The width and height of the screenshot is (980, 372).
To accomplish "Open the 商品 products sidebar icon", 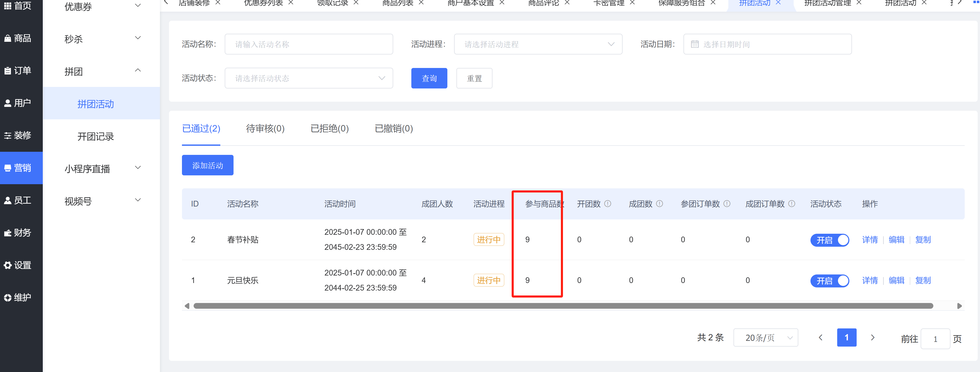I will [8, 38].
